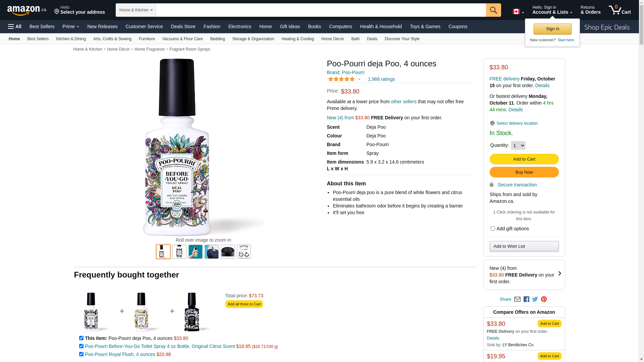The height and width of the screenshot is (362, 644).
Task: Uncheck Original Citrus Scent bundle checkbox
Action: [81, 346]
